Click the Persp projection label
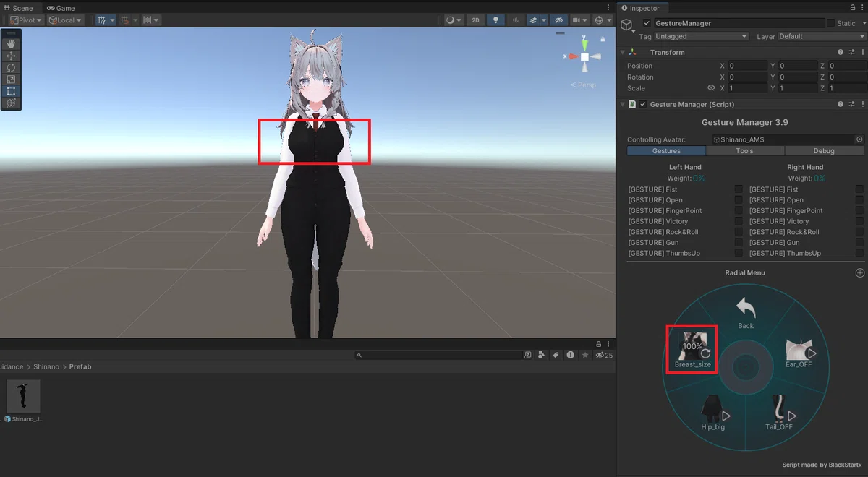 pyautogui.click(x=584, y=85)
